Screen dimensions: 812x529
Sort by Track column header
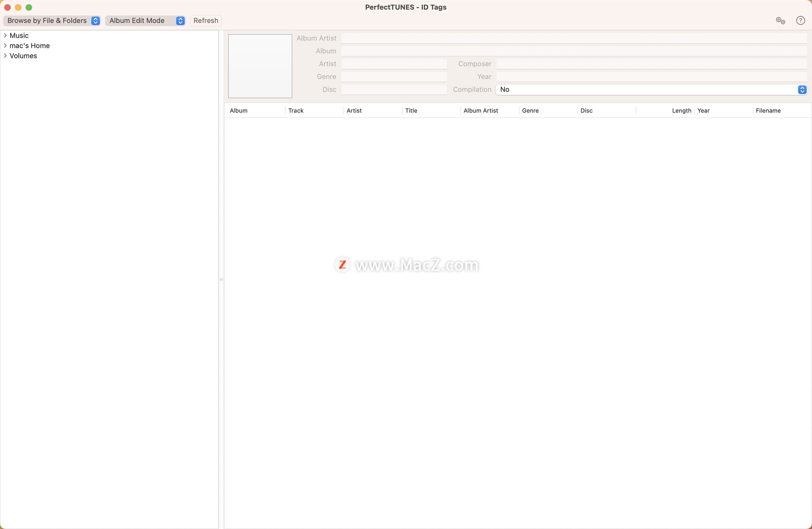tap(315, 111)
